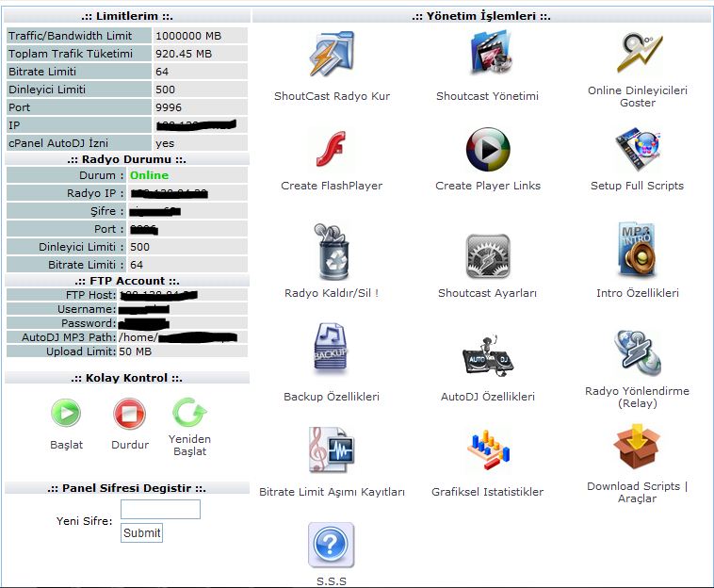The image size is (714, 588).
Task: Click the Başlat label under green icon
Action: coord(67,445)
